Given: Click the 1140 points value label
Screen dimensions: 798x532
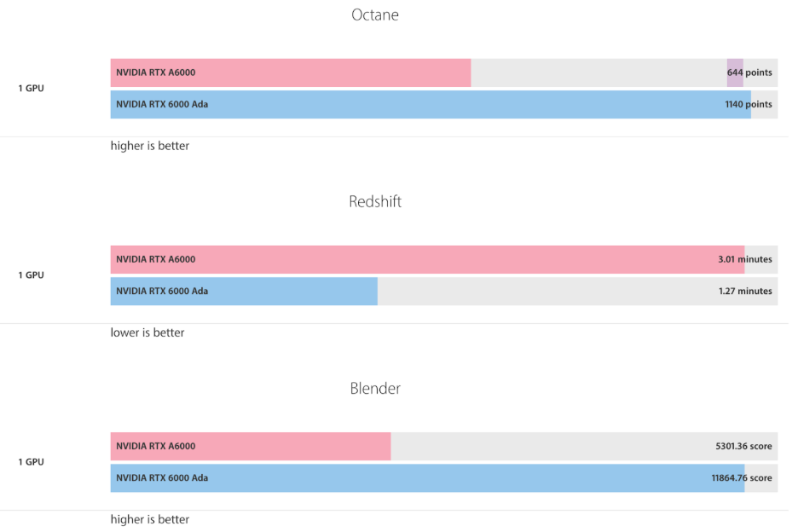Looking at the screenshot, I should pyautogui.click(x=749, y=104).
